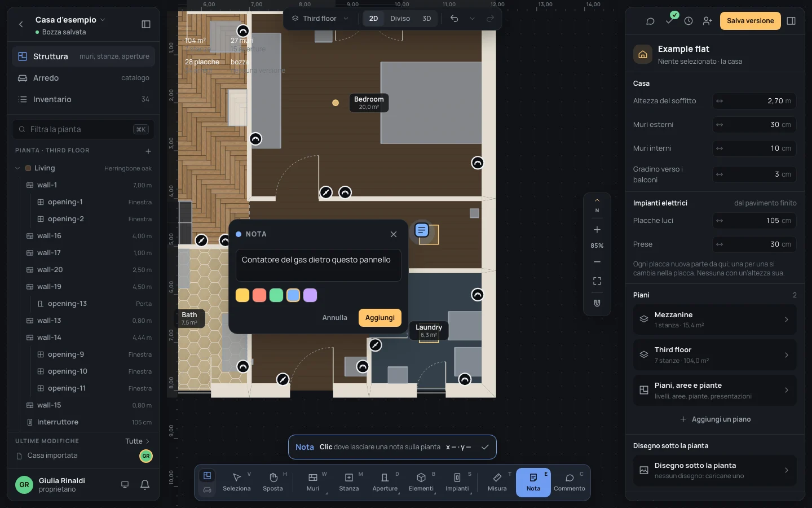The image size is (812, 508).
Task: Fit plan to screen icon
Action: [597, 281]
